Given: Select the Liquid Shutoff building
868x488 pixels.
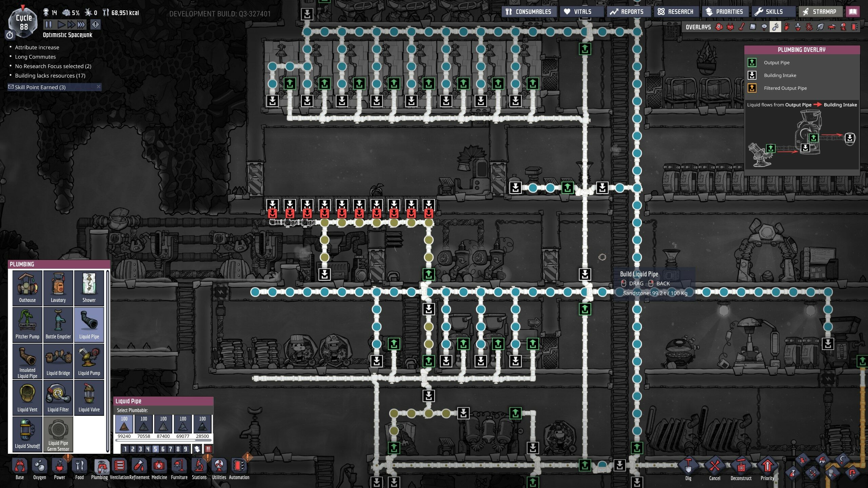Looking at the screenshot, I should pyautogui.click(x=27, y=434).
